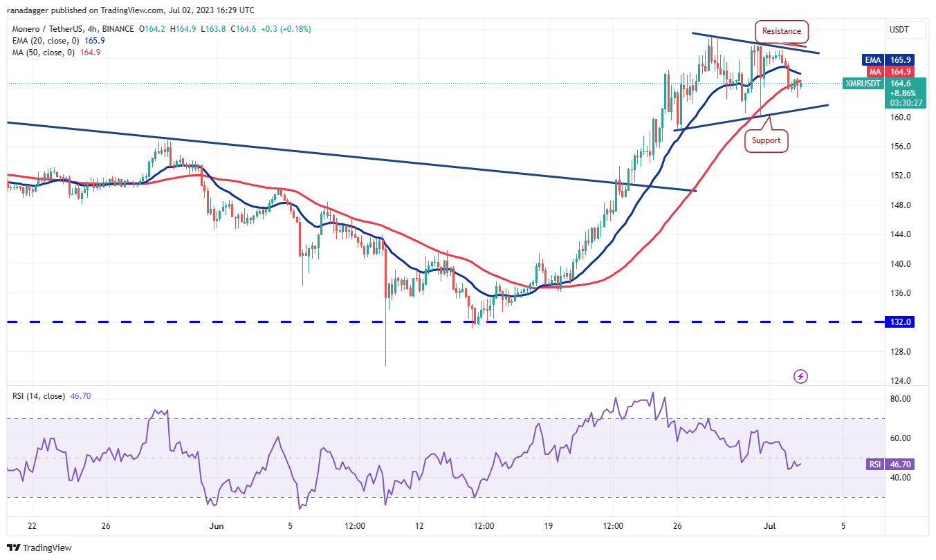Open the USDT currency selector
The width and height of the screenshot is (936, 560).
tap(899, 30)
